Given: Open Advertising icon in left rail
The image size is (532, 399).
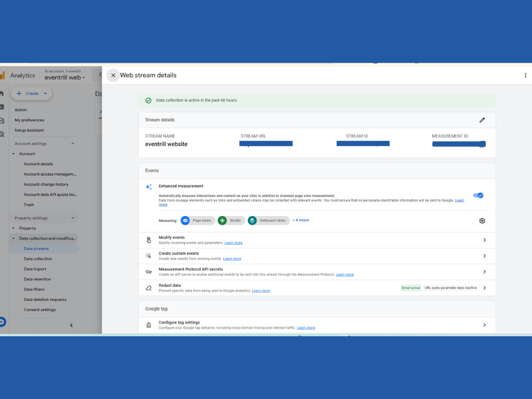Looking at the screenshot, I should (2, 135).
